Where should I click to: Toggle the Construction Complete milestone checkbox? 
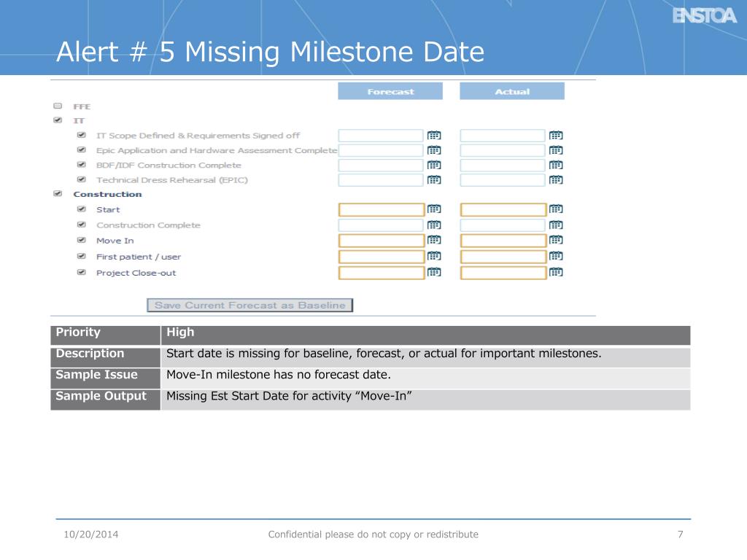coord(82,225)
